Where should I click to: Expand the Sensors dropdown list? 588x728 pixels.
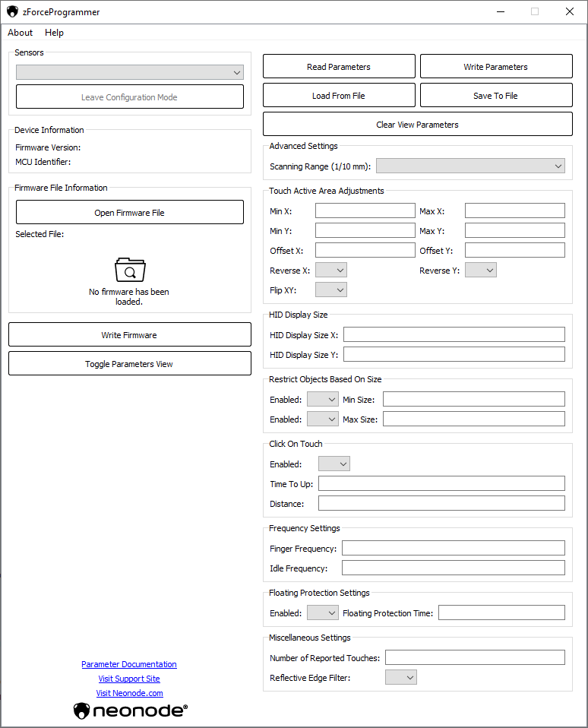coord(130,72)
